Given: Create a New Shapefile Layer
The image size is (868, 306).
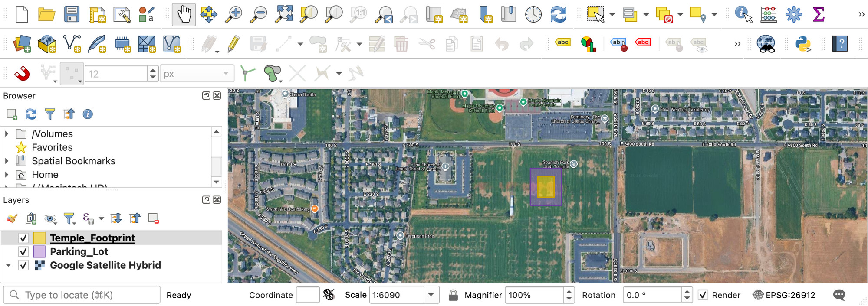Looking at the screenshot, I should click(72, 44).
